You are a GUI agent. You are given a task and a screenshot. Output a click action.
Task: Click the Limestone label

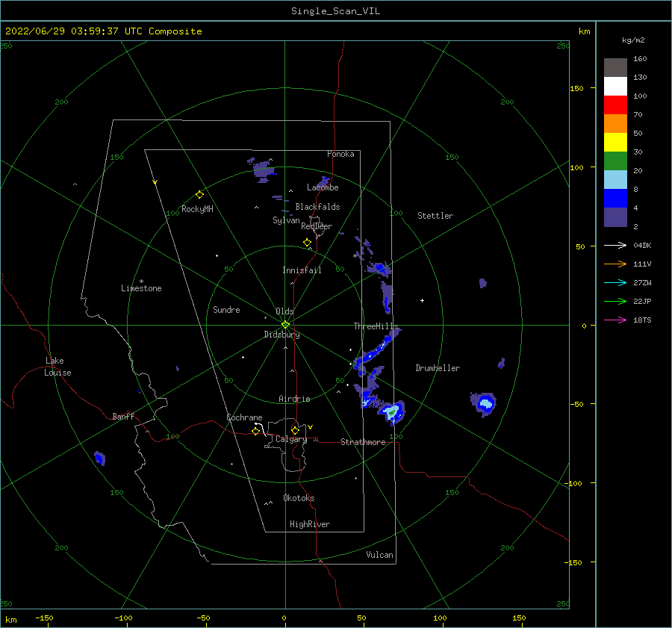tap(141, 288)
